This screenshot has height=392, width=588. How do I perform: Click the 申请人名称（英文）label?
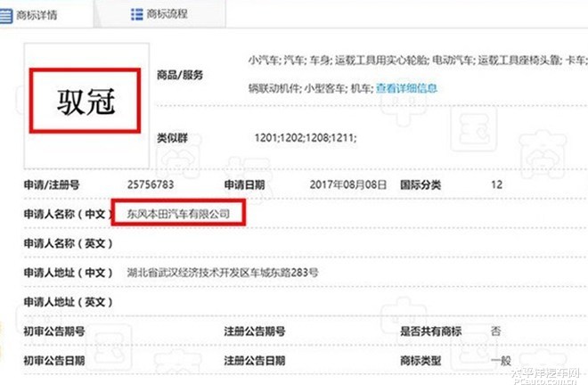69,243
